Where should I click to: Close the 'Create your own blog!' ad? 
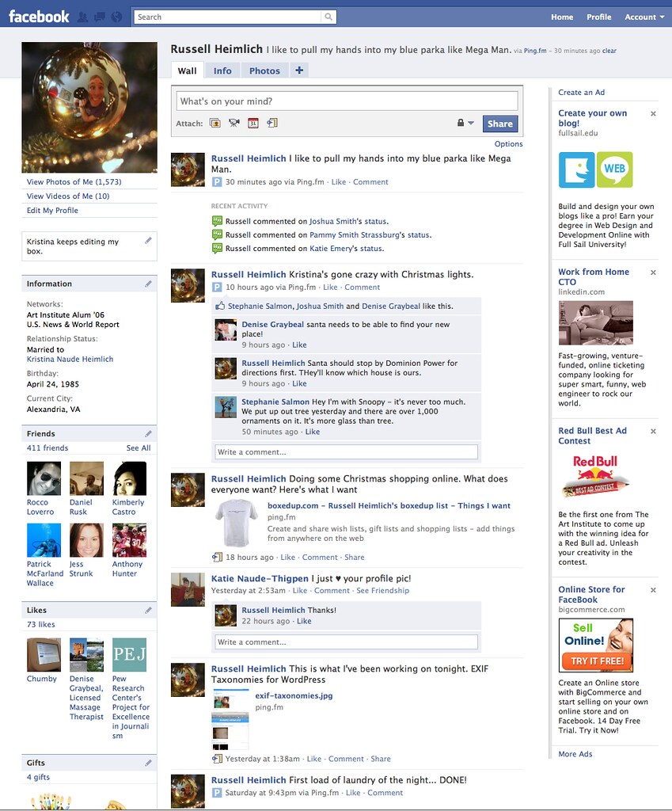(x=653, y=113)
